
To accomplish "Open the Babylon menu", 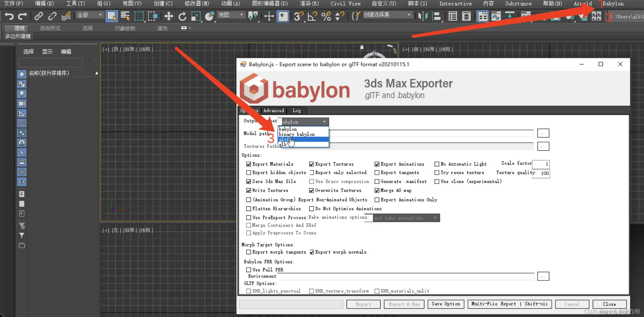I will coord(613,4).
